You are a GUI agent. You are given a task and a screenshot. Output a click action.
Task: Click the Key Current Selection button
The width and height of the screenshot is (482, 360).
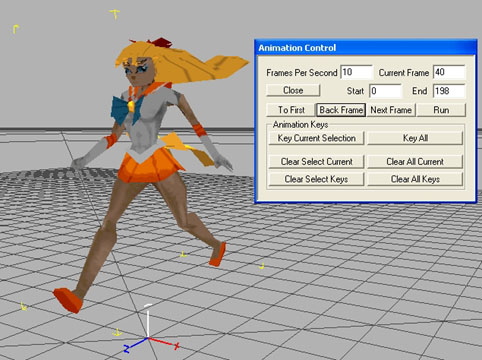(x=316, y=138)
